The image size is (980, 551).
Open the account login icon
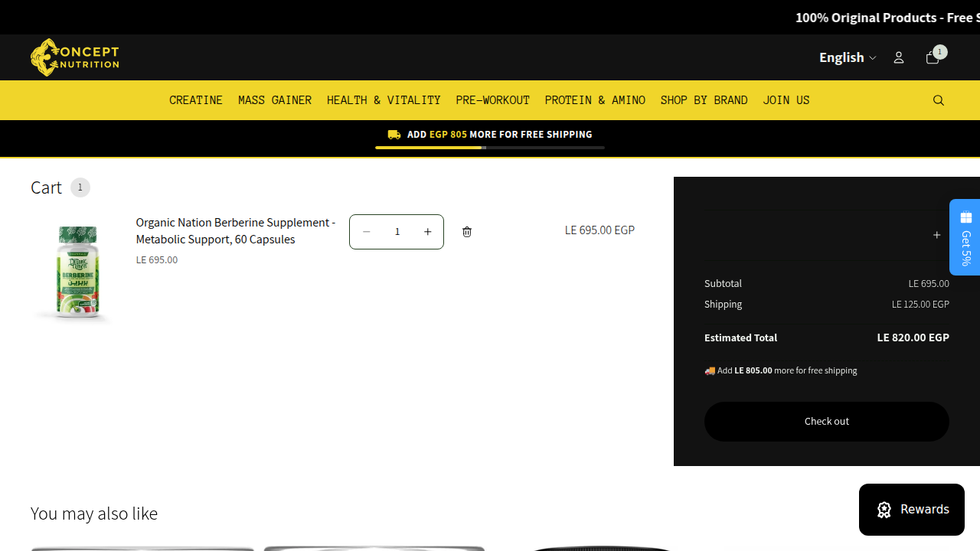(x=899, y=57)
